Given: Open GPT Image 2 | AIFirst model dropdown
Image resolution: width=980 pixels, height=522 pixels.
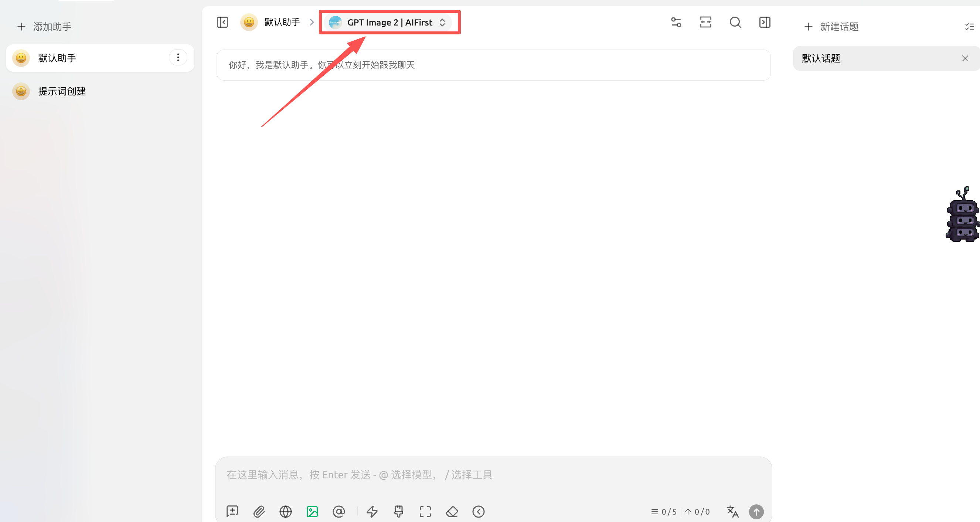Looking at the screenshot, I should pyautogui.click(x=388, y=23).
